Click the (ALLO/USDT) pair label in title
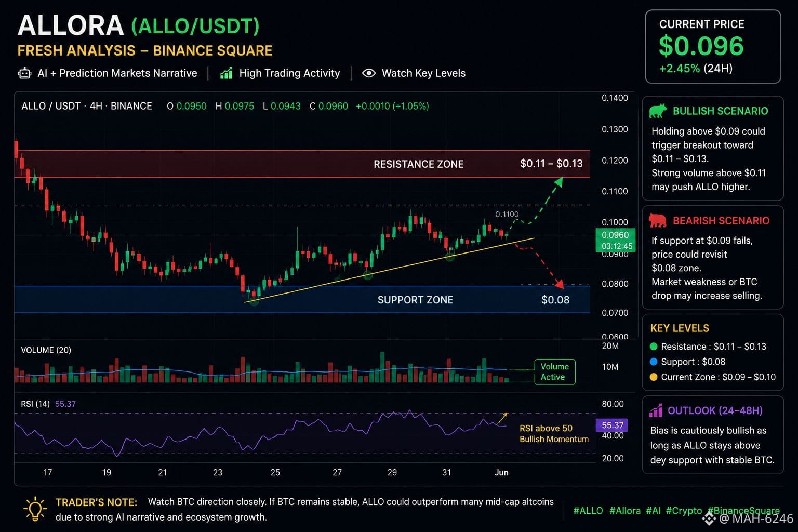This screenshot has height=532, width=798. pos(195,26)
